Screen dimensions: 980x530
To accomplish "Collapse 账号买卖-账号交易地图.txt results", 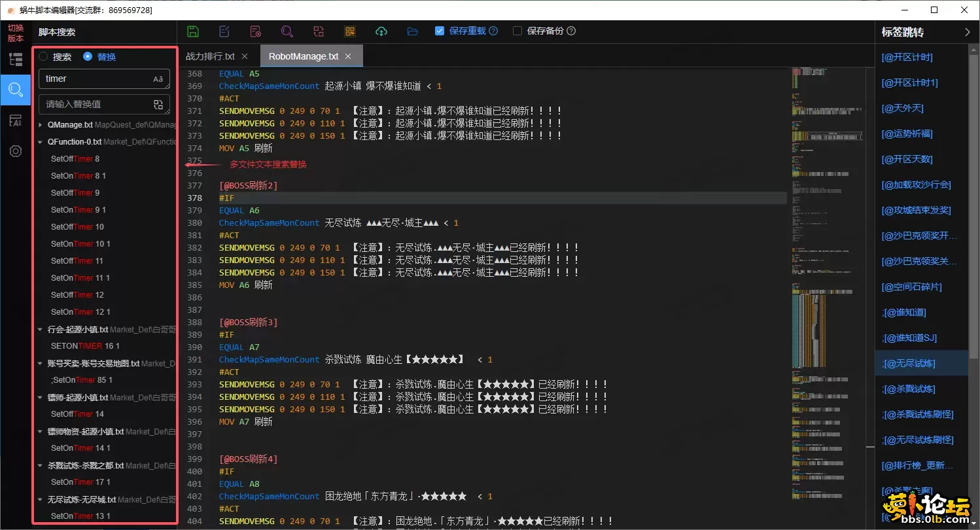I will (x=41, y=364).
